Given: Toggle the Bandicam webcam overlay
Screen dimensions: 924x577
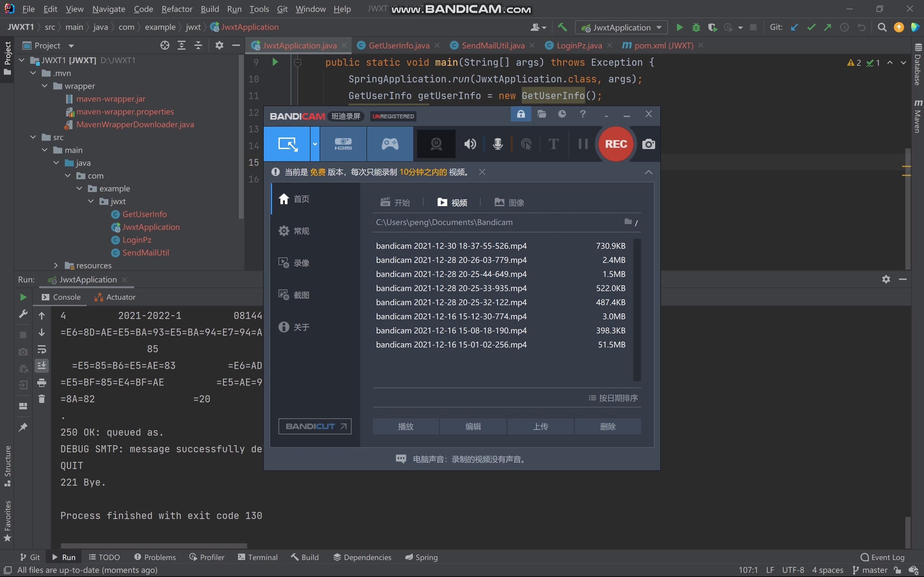Looking at the screenshot, I should [x=436, y=144].
